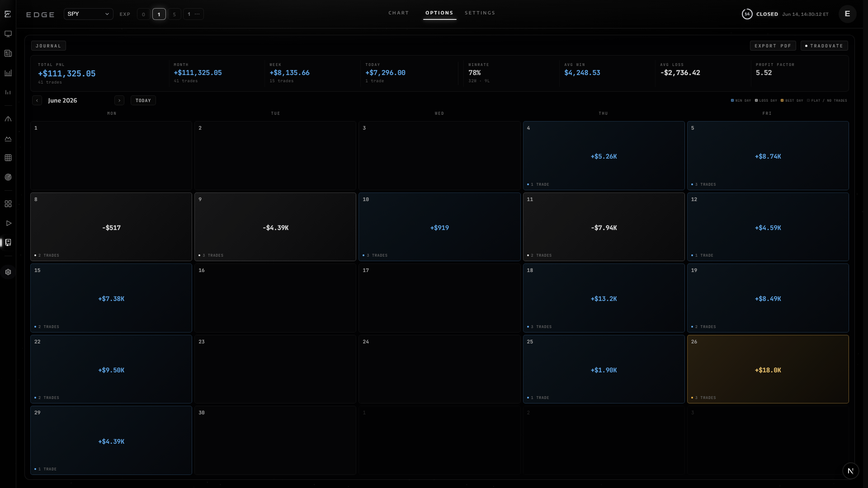Open June 19 day card +$8.49K
This screenshot has height=488, width=868.
(x=768, y=298)
